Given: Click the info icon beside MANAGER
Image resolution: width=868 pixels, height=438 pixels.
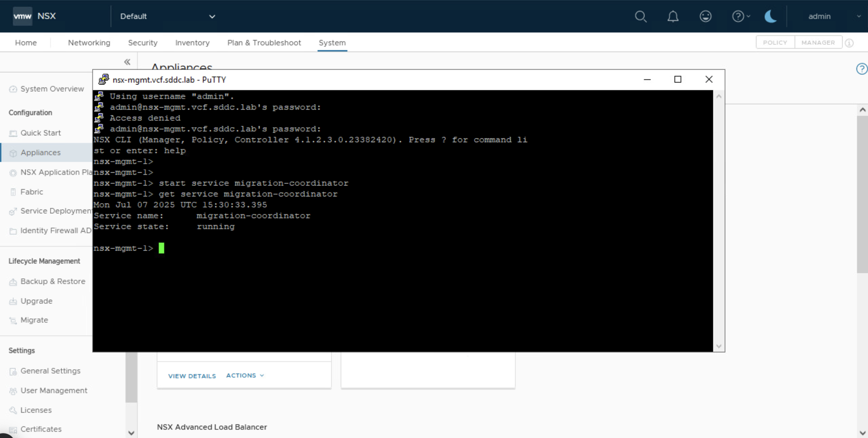Looking at the screenshot, I should 849,43.
